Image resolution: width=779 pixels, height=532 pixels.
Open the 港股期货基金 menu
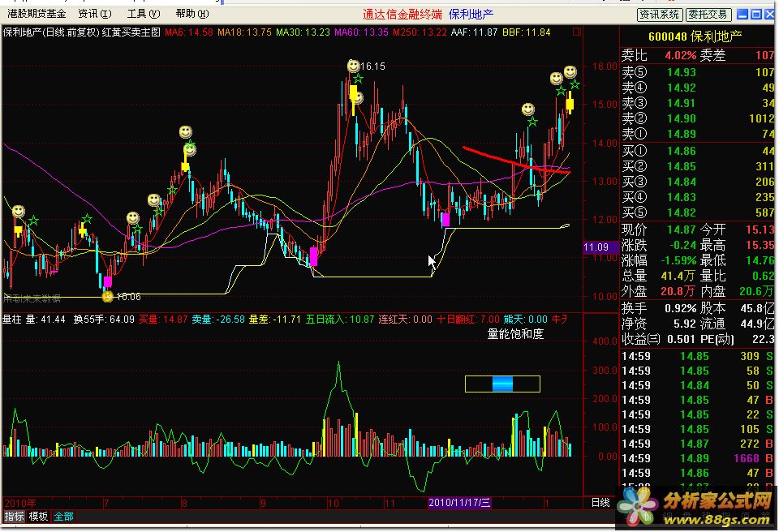coord(37,14)
